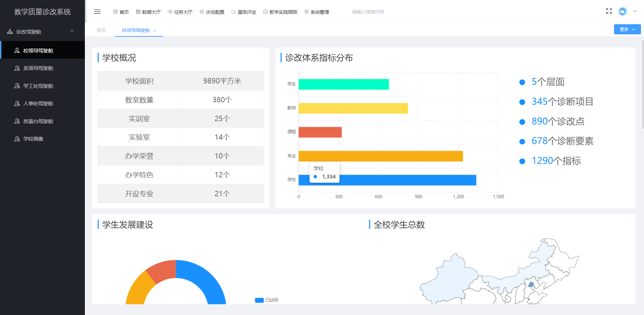Click user icon beside 学校画像
Screen dimensions: 644x315
pos(17,139)
